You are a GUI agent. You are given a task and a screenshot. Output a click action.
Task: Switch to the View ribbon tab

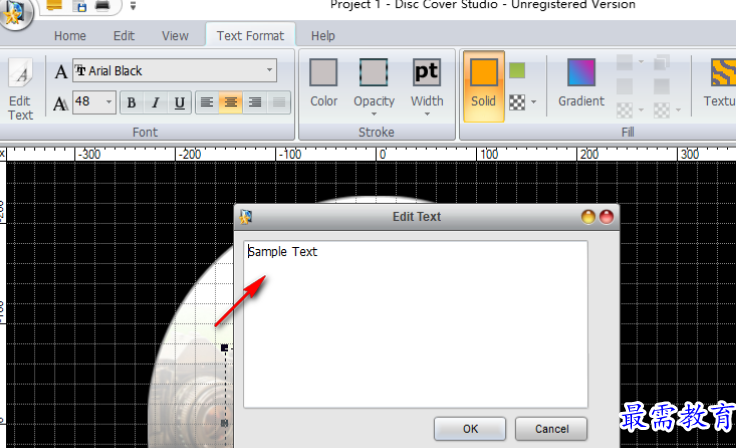(175, 36)
